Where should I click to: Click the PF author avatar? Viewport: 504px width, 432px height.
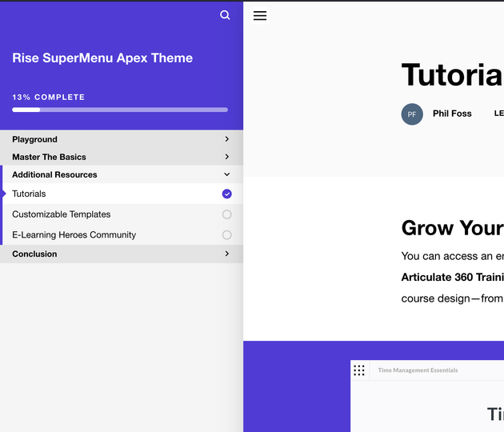(412, 114)
